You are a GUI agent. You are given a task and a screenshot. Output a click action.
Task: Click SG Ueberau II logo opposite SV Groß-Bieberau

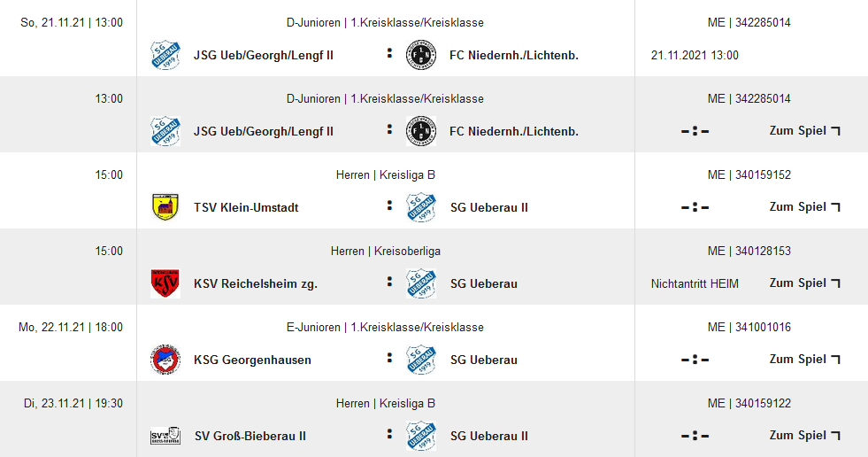(x=420, y=436)
